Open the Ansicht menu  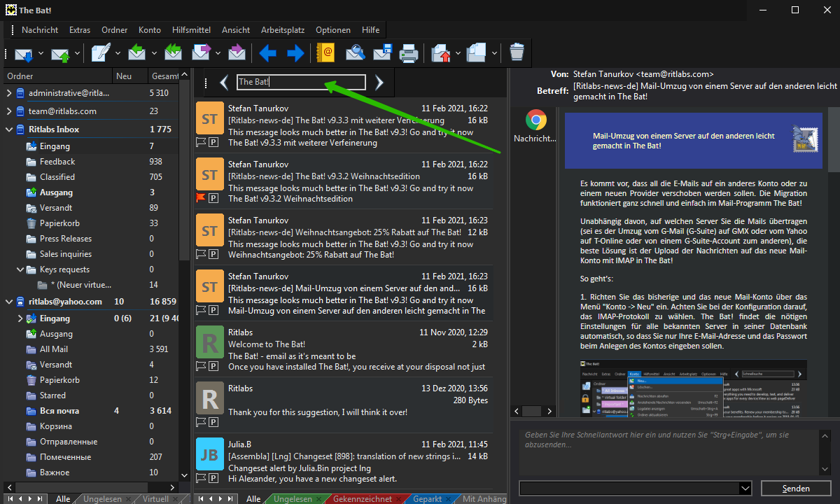[x=236, y=30]
